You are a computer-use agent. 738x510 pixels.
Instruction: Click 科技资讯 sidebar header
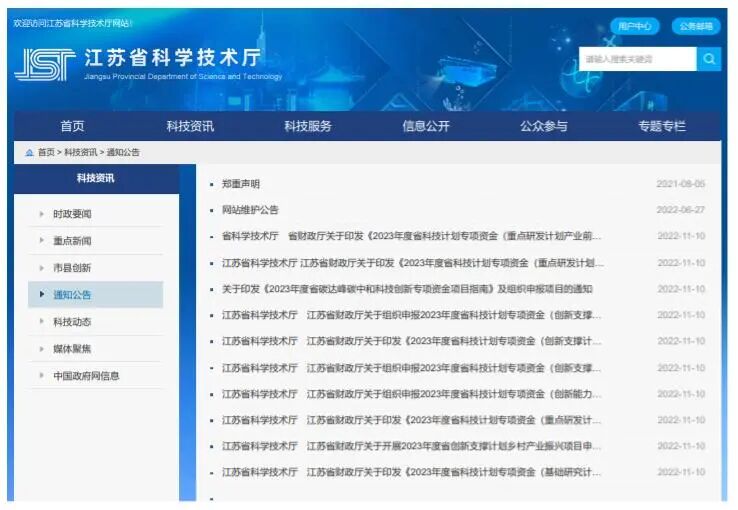[96, 178]
